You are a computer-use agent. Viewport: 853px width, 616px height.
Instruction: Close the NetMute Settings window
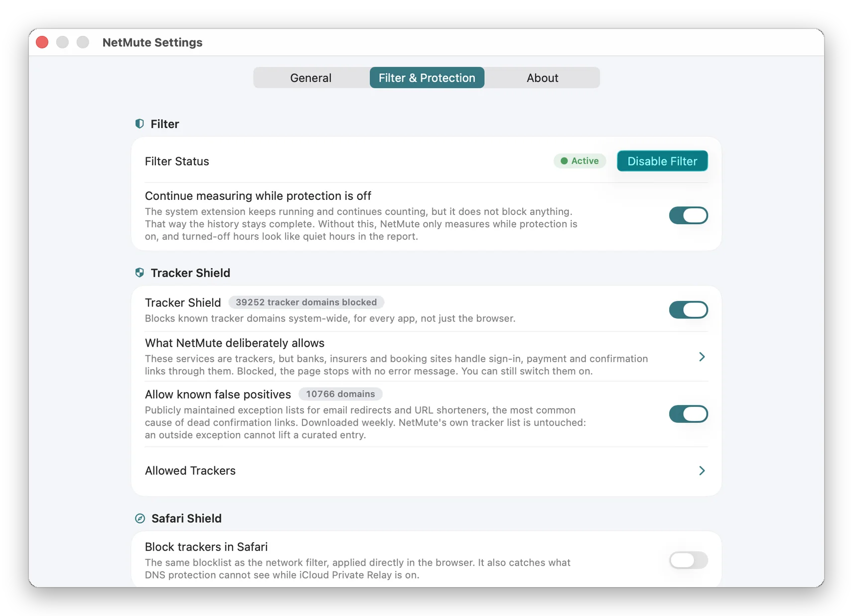click(42, 42)
